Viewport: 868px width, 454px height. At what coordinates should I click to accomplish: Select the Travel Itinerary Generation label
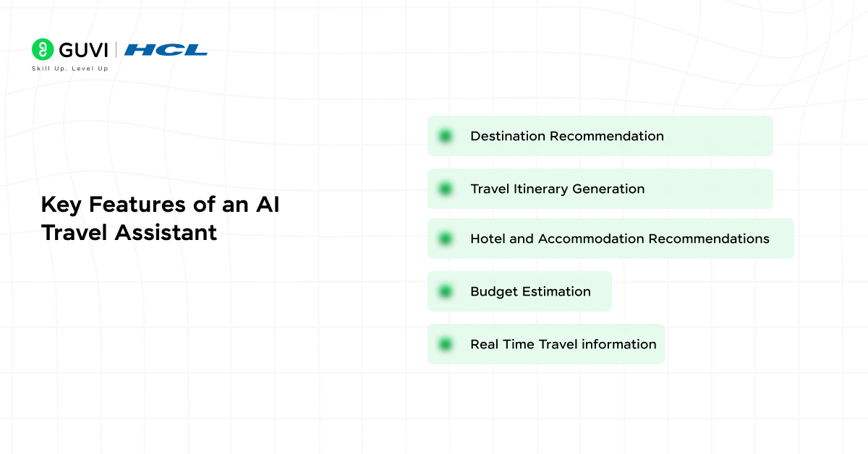pyautogui.click(x=557, y=189)
